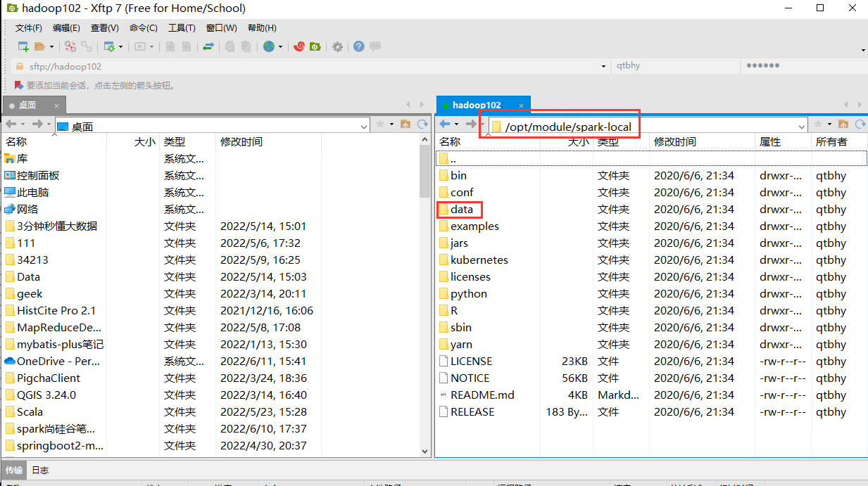Click the local pane home folder icon

(405, 124)
